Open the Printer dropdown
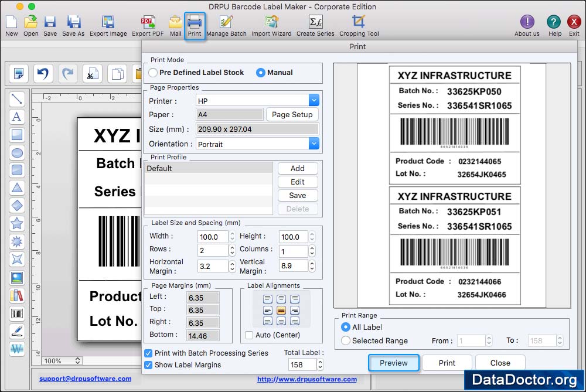 tap(314, 100)
